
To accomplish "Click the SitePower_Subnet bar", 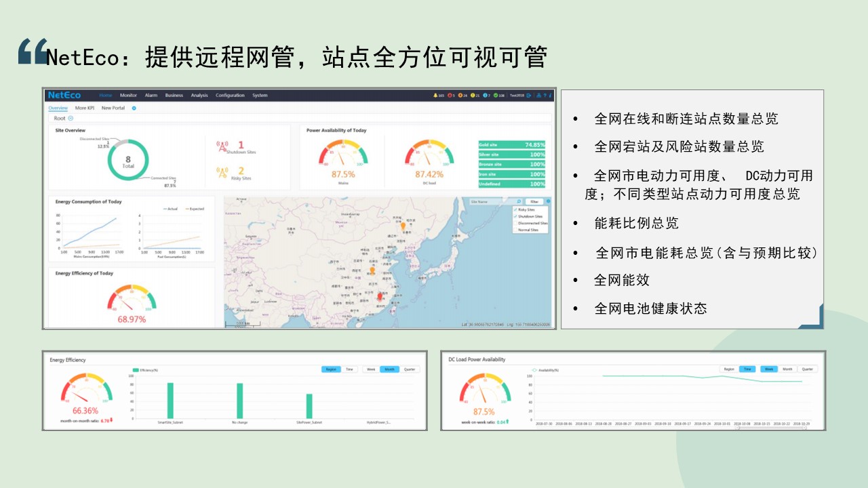I will tap(309, 406).
